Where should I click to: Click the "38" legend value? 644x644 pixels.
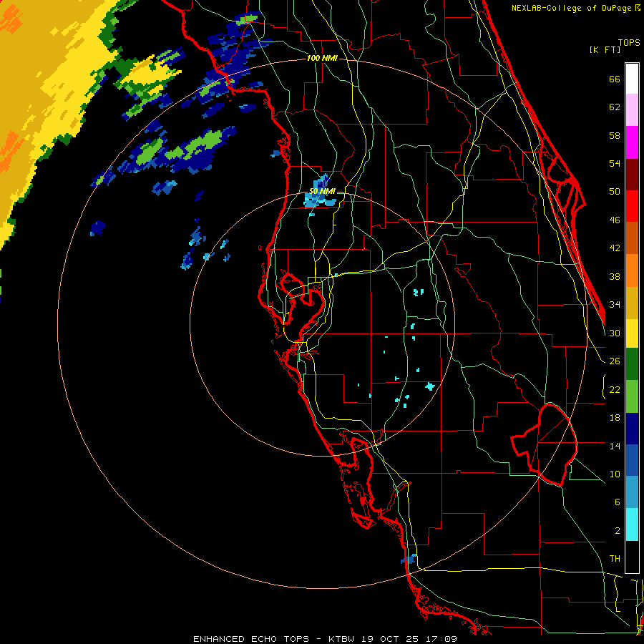615,276
